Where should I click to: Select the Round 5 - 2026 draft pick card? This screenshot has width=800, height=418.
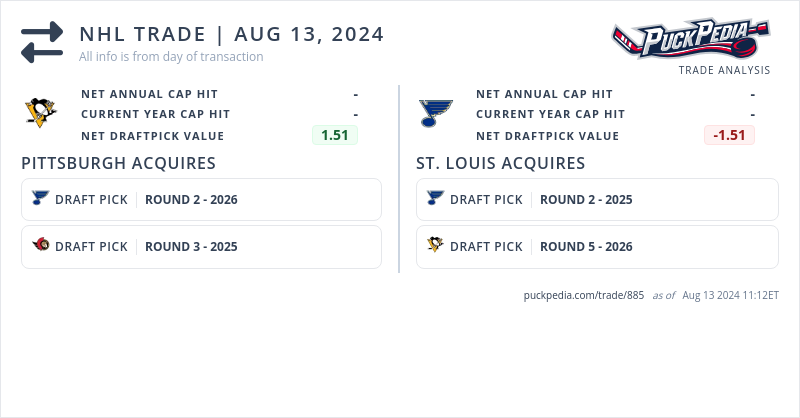click(596, 247)
